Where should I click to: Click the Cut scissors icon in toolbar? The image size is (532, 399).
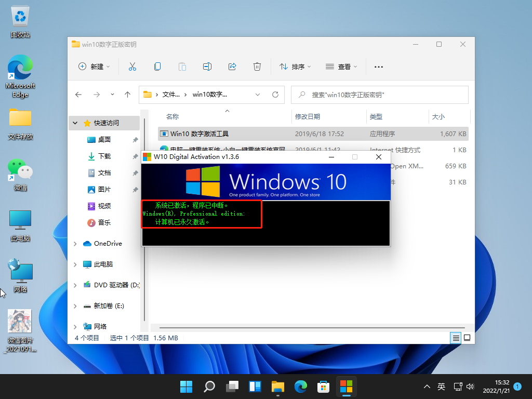point(132,66)
